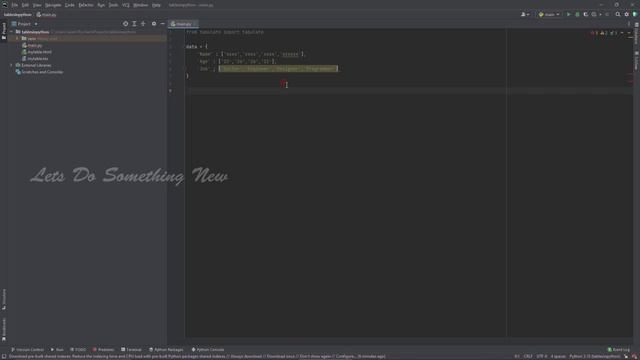Click the Profile icon in toolbar
Viewport: 640px width, 360px height.
point(595,15)
